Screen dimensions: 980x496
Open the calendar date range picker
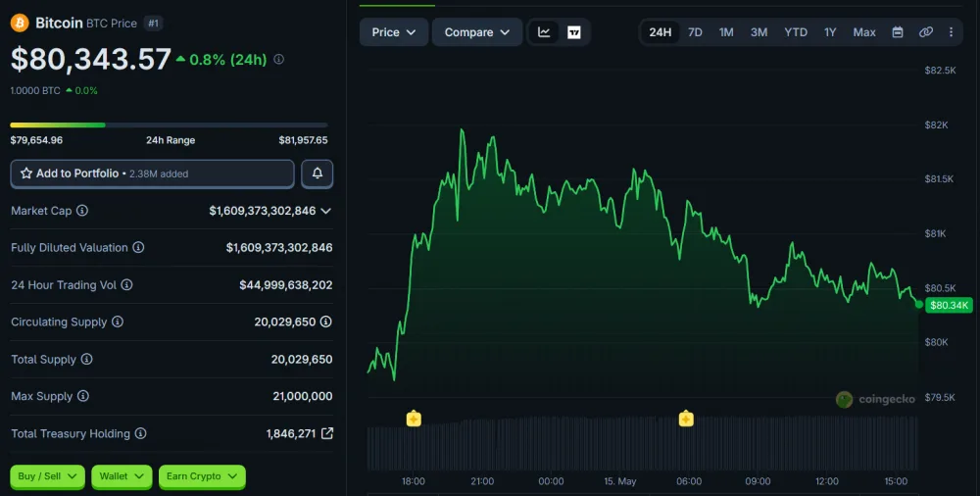pos(898,32)
